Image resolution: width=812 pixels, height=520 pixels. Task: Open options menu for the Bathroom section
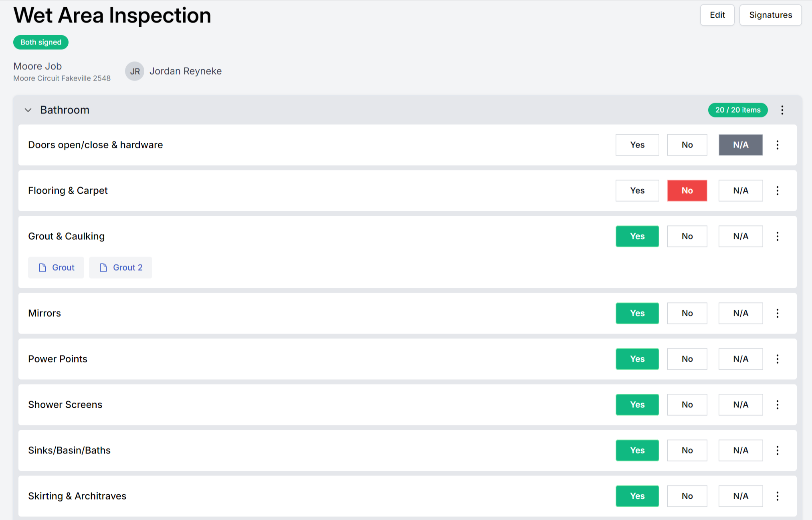coord(782,110)
